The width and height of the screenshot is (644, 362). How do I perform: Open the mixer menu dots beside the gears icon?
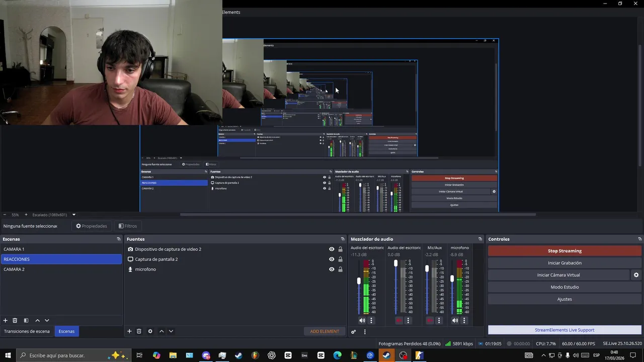[365, 331]
